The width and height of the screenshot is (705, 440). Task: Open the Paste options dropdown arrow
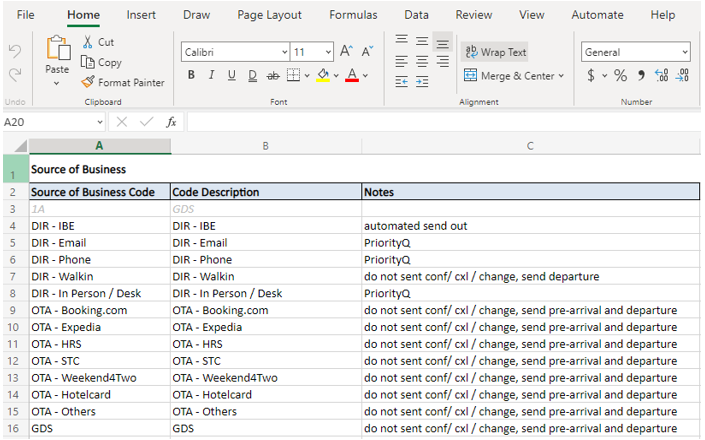click(x=57, y=83)
